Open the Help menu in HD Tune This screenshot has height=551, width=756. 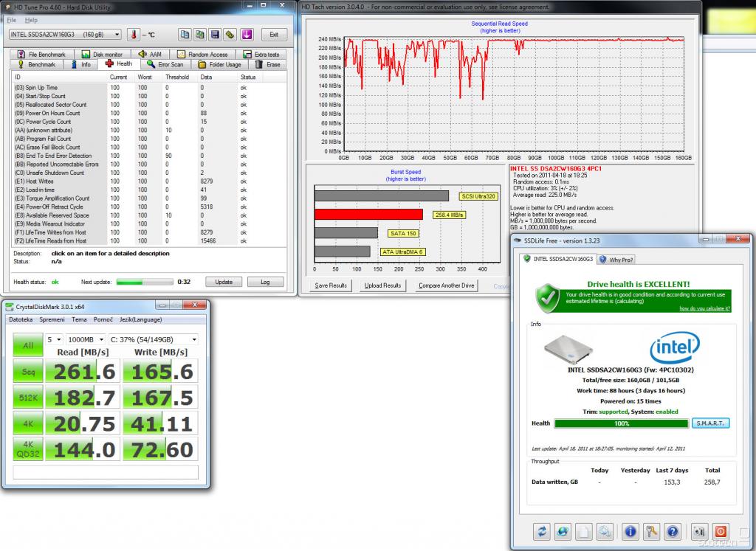tap(31, 20)
